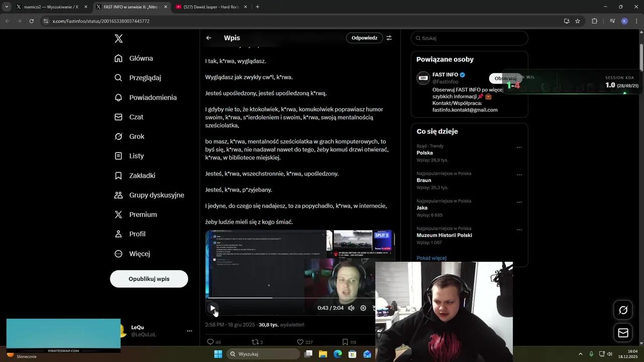Click the taskbar Wyszukaj search box
This screenshot has width=644, height=362.
click(x=263, y=354)
